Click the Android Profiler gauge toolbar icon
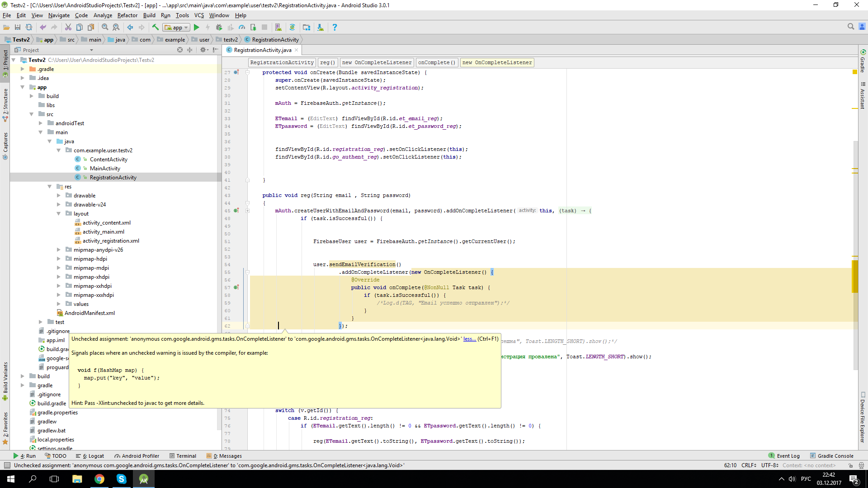This screenshot has width=868, height=488. 242,28
